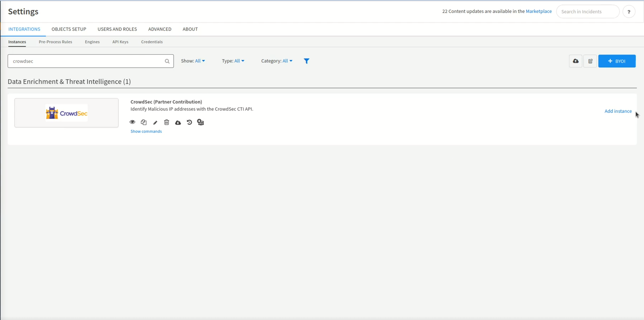Click the filter funnel icon

307,61
